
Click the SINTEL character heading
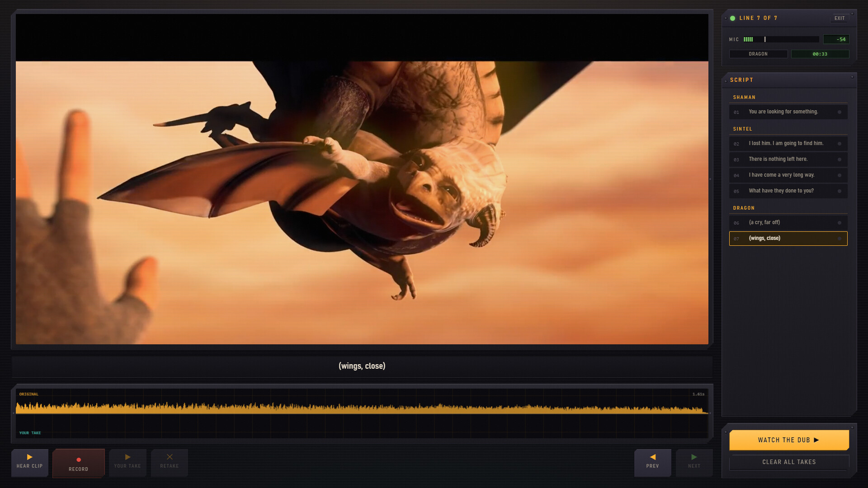click(x=742, y=129)
